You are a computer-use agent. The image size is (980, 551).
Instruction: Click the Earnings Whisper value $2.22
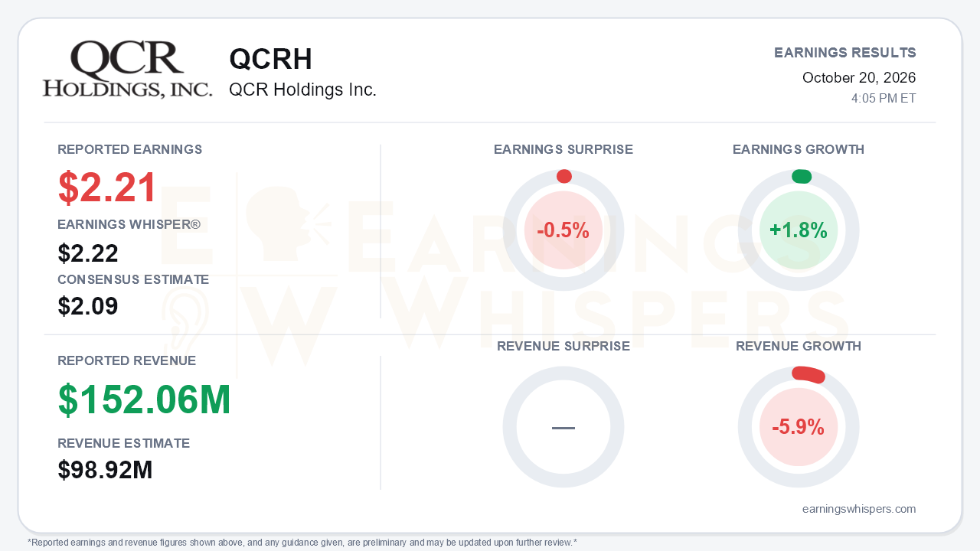pos(88,253)
